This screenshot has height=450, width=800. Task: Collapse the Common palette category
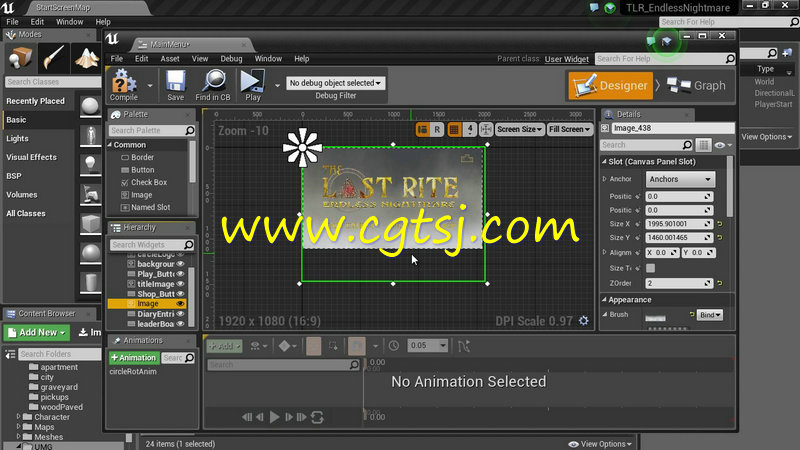pos(110,145)
